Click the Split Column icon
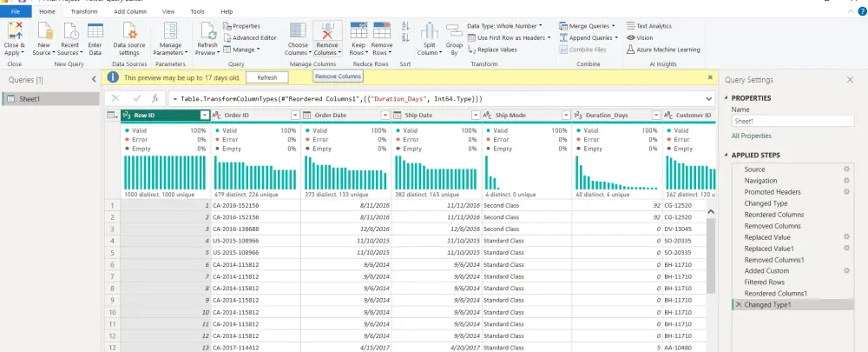This screenshot has width=868, height=352. tap(429, 31)
